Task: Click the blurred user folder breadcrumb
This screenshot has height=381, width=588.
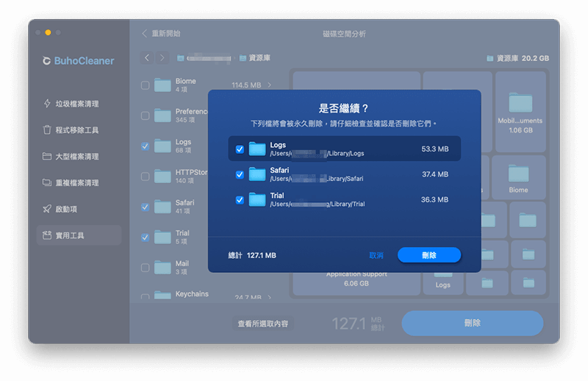Action: 204,58
